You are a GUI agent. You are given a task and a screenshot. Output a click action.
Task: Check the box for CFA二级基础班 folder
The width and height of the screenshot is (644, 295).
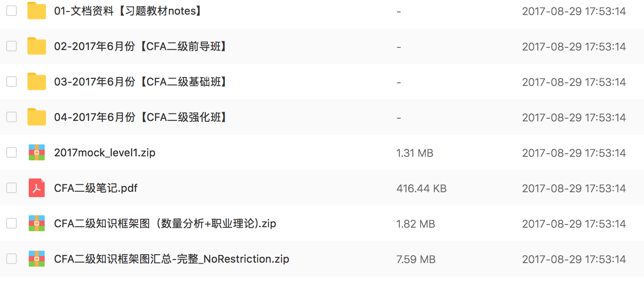[11, 82]
